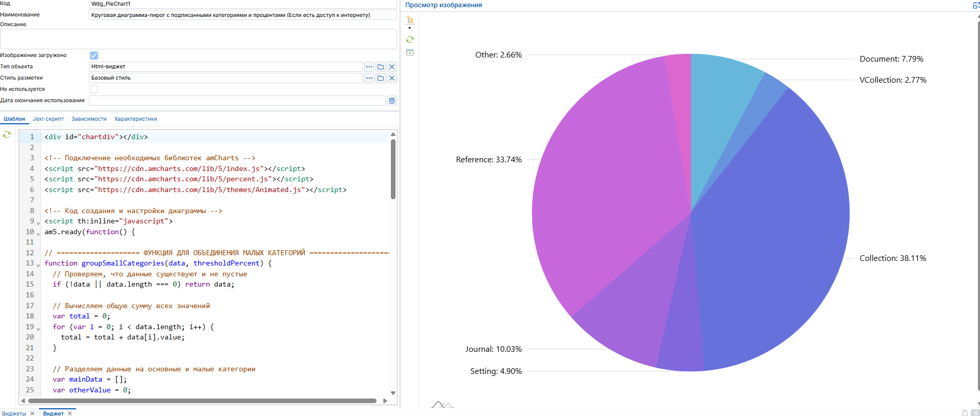
Task: Click the scroll-up arrow of code editor
Action: pyautogui.click(x=393, y=134)
